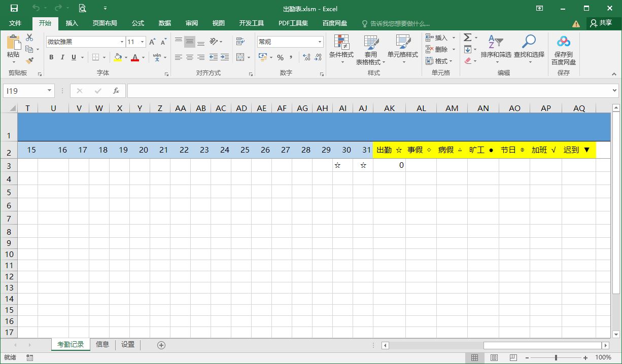The width and height of the screenshot is (622, 364).
Task: Apply the percent style icon
Action: pyautogui.click(x=280, y=58)
